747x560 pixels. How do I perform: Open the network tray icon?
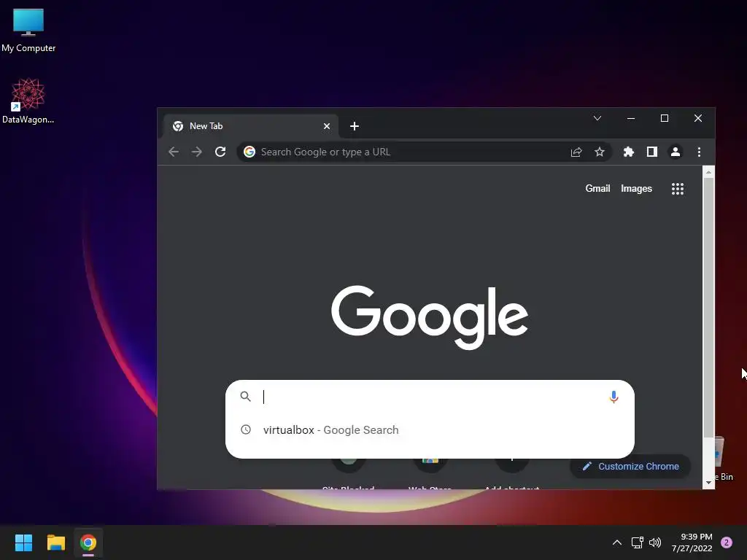[637, 542]
